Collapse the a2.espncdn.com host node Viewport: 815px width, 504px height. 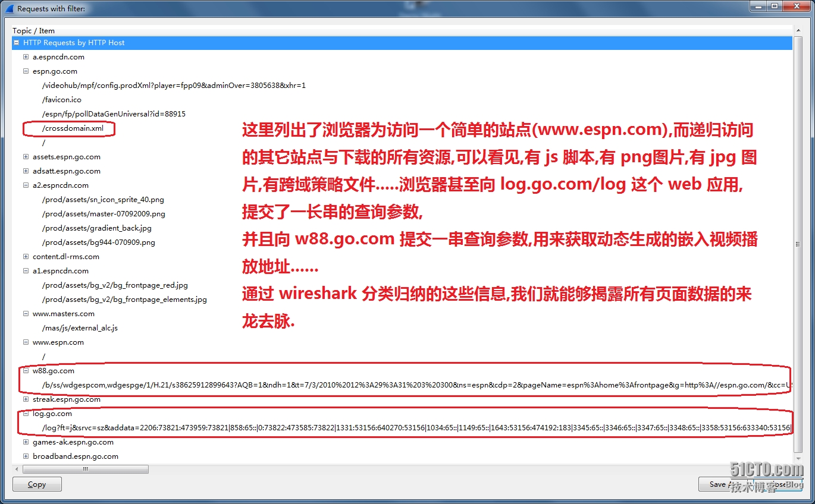(x=26, y=185)
